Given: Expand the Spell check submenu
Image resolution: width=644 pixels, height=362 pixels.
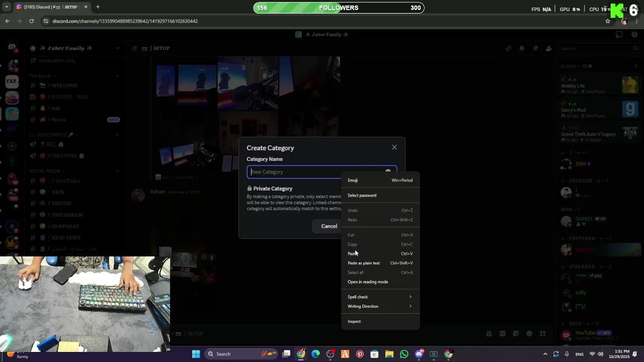Looking at the screenshot, I should coord(380,297).
